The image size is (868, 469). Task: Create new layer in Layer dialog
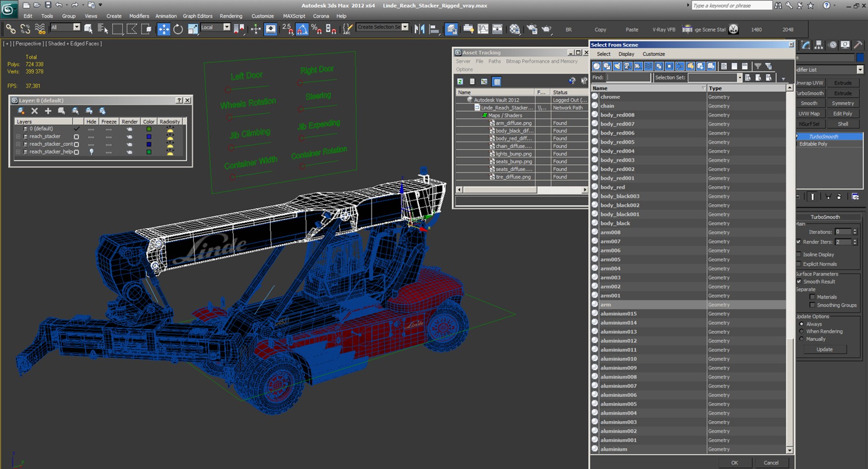click(x=21, y=111)
